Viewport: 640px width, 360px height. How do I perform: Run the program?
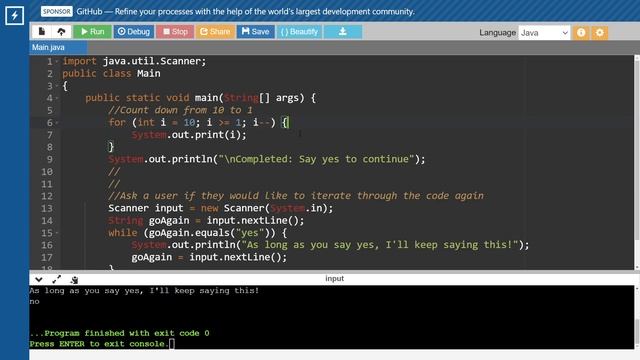point(93,31)
